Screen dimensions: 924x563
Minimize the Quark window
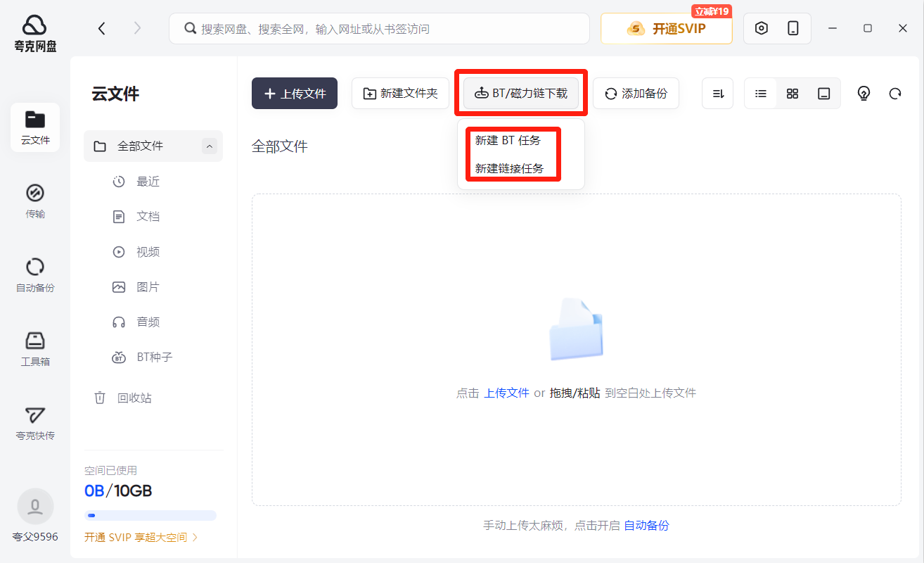click(x=833, y=28)
